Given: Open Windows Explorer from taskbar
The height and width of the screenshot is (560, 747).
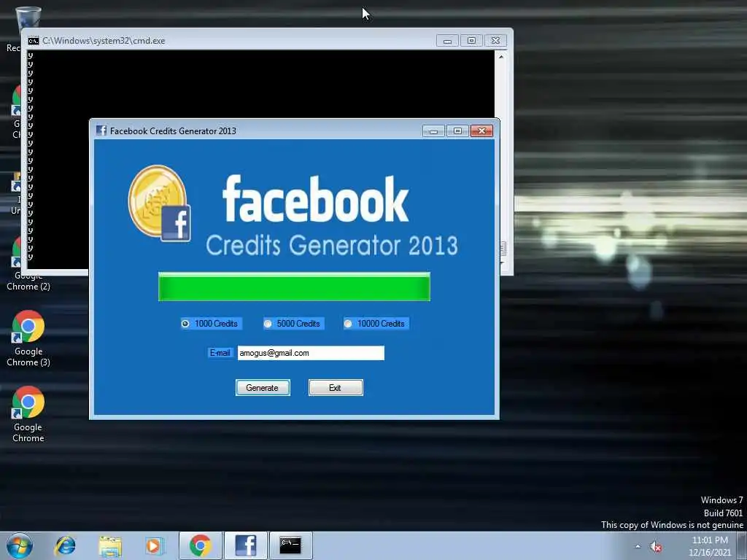Looking at the screenshot, I should pyautogui.click(x=110, y=545).
